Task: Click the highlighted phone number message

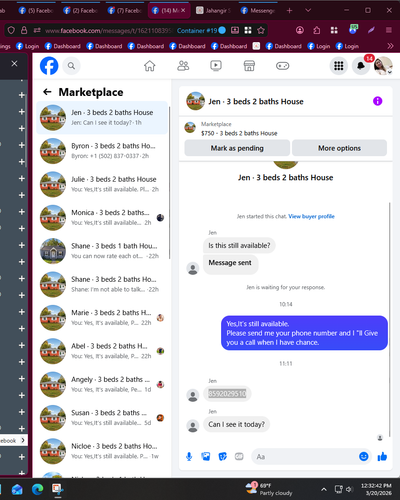Action: (x=227, y=394)
